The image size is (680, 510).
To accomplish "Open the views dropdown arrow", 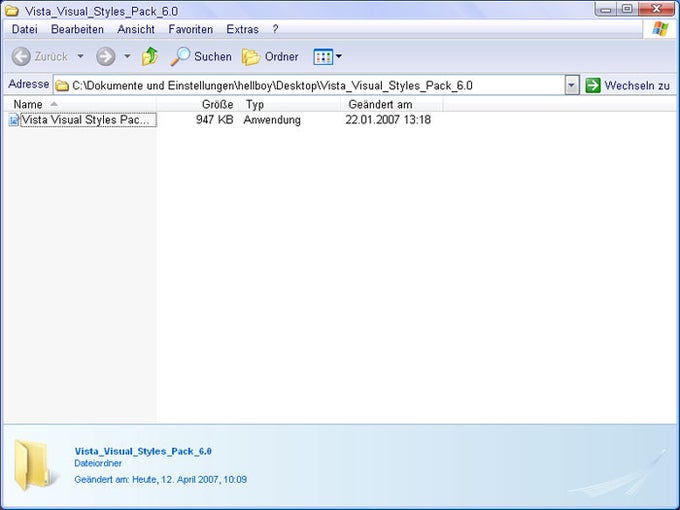I will pos(339,56).
